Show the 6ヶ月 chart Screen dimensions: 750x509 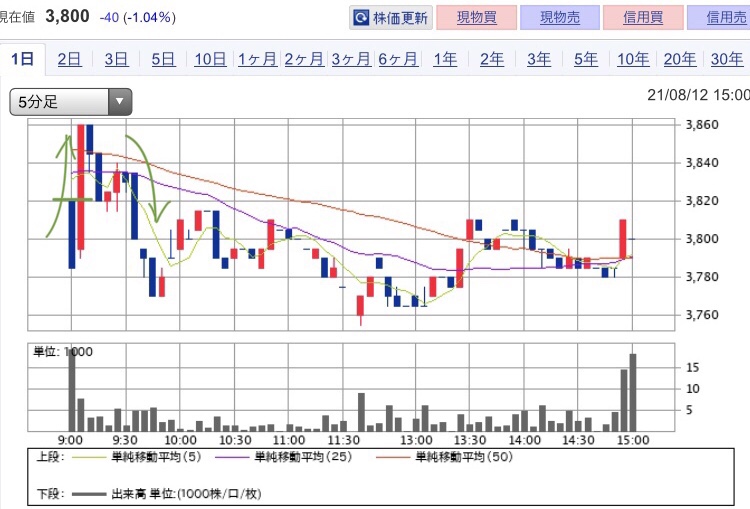click(x=398, y=59)
